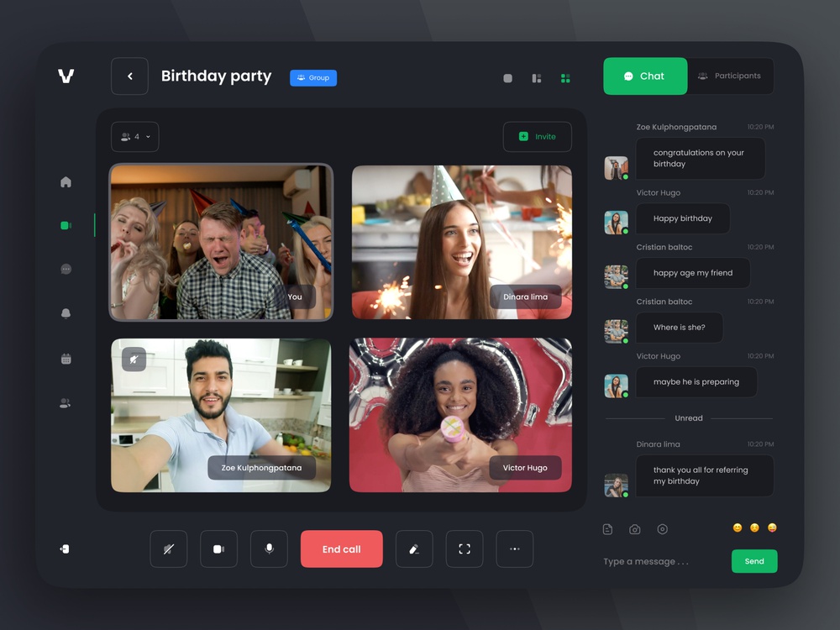This screenshot has height=630, width=840.
Task: Toggle speaker mute in call controls
Action: coord(169,549)
